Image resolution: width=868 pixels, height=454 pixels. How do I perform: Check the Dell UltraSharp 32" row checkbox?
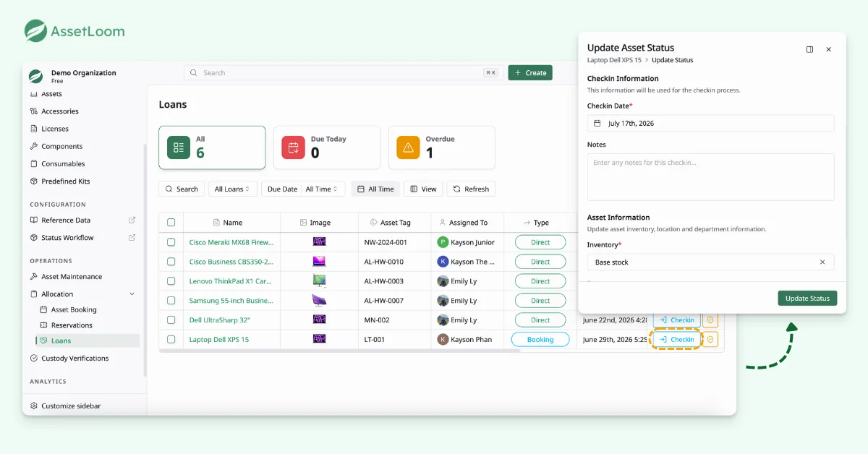click(171, 320)
